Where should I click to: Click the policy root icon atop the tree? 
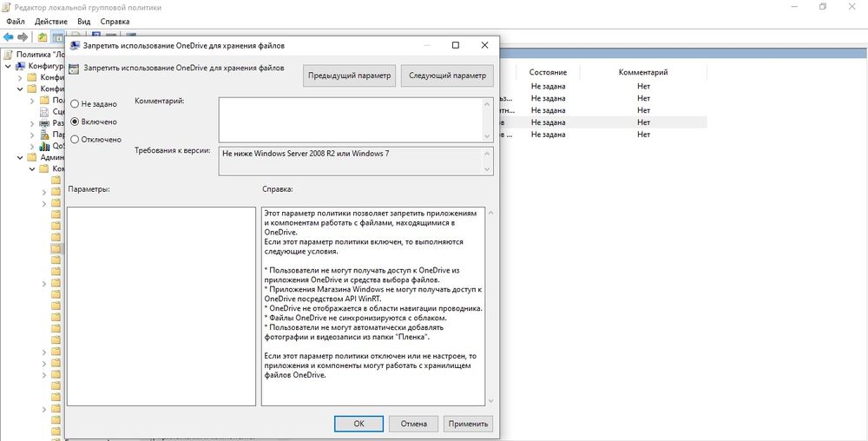[9, 54]
